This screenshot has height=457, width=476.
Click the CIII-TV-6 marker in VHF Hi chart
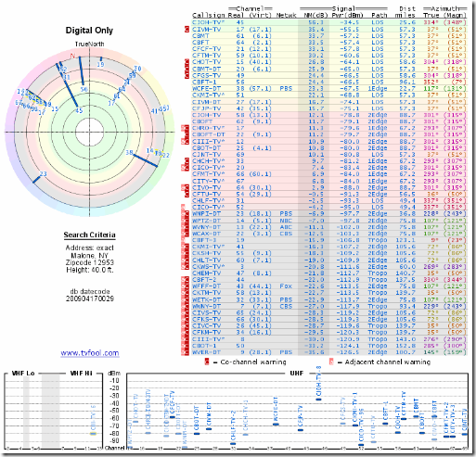[93, 434]
